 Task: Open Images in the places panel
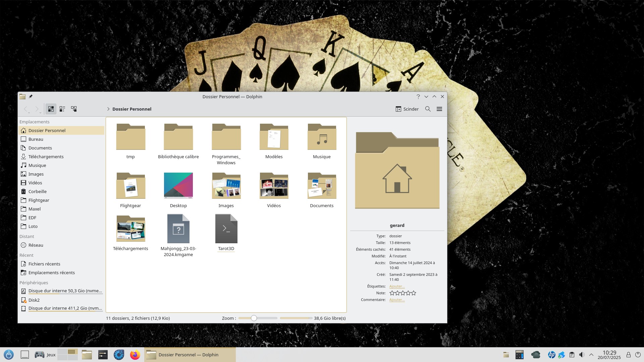coord(62,174)
